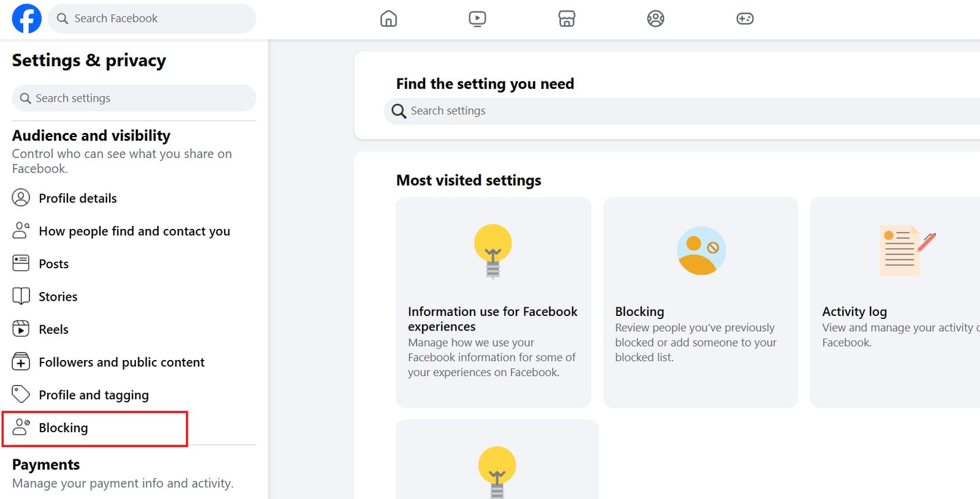Select Followers and public content
This screenshot has width=980, height=499.
121,362
